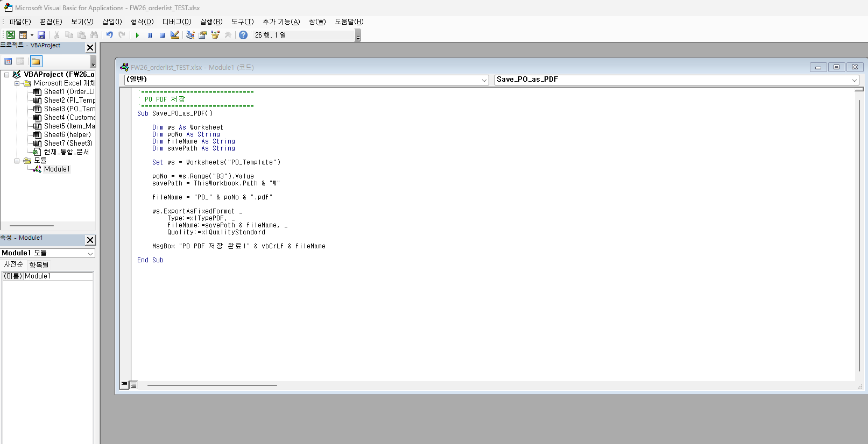The height and width of the screenshot is (444, 868).
Task: Expand the (일반) object dropdown
Action: (x=484, y=80)
